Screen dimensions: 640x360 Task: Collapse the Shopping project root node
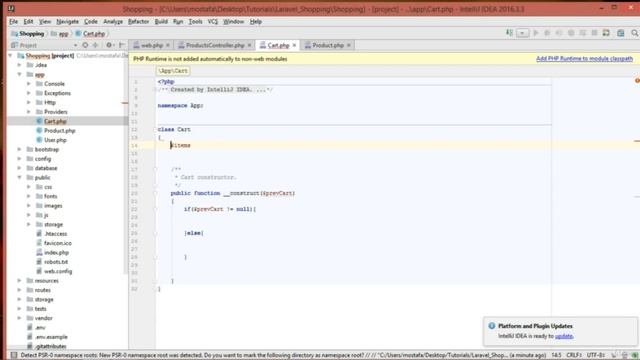10,56
